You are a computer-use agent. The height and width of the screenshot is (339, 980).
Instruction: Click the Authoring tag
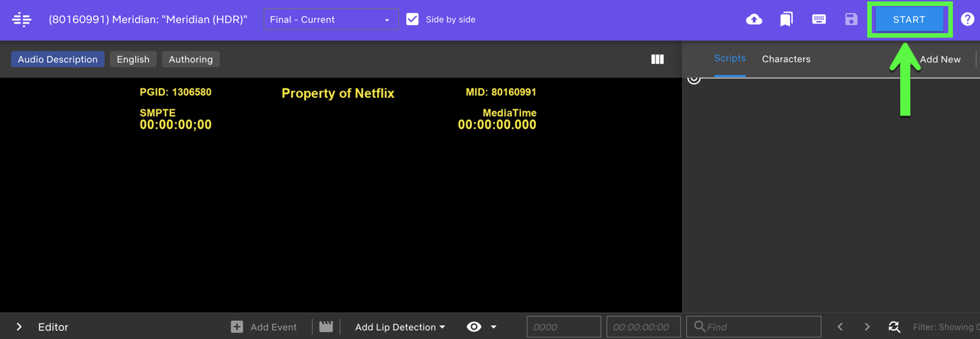pyautogui.click(x=191, y=59)
